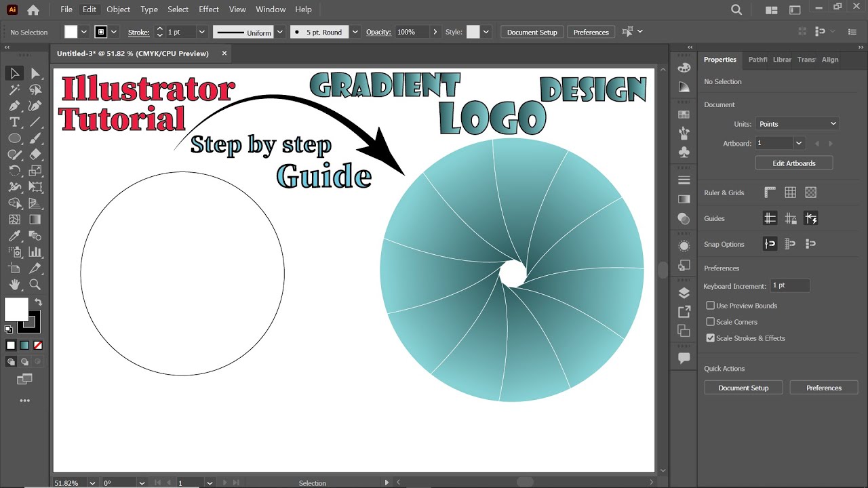Select the Direct Selection tool

coord(35,73)
